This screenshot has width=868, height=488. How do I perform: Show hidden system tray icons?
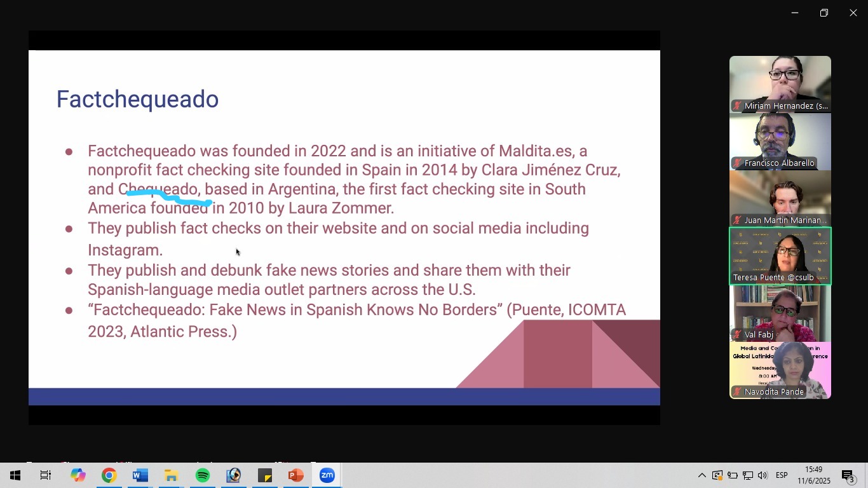pos(702,475)
